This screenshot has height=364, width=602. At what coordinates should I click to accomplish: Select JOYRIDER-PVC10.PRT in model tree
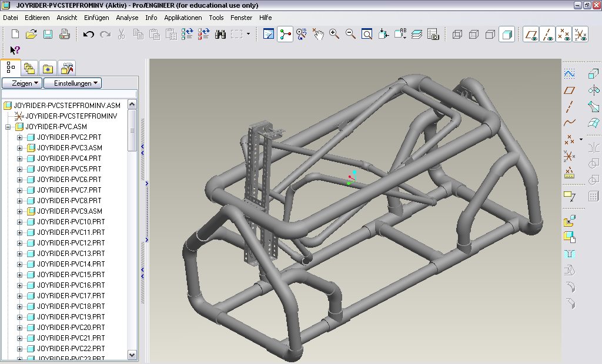[71, 222]
